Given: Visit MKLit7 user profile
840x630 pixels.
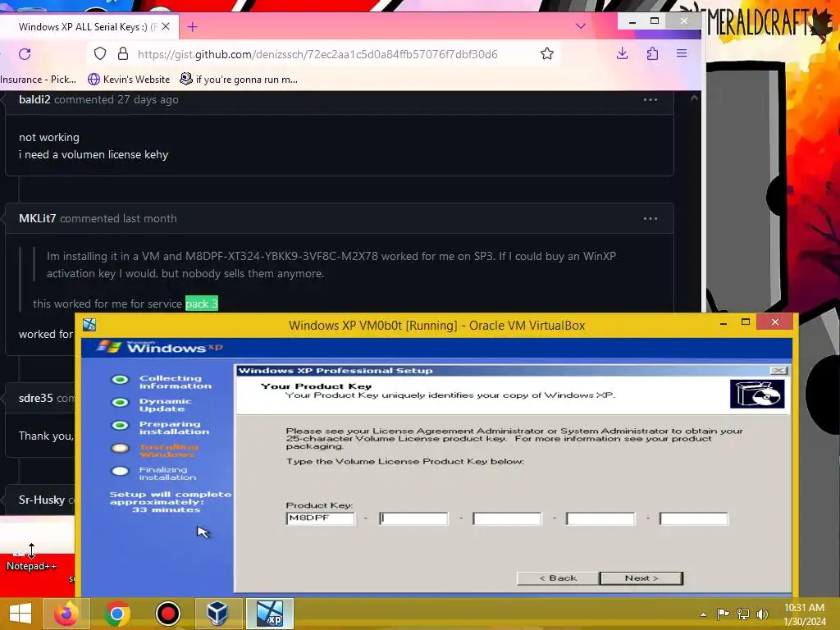Looking at the screenshot, I should pyautogui.click(x=37, y=218).
